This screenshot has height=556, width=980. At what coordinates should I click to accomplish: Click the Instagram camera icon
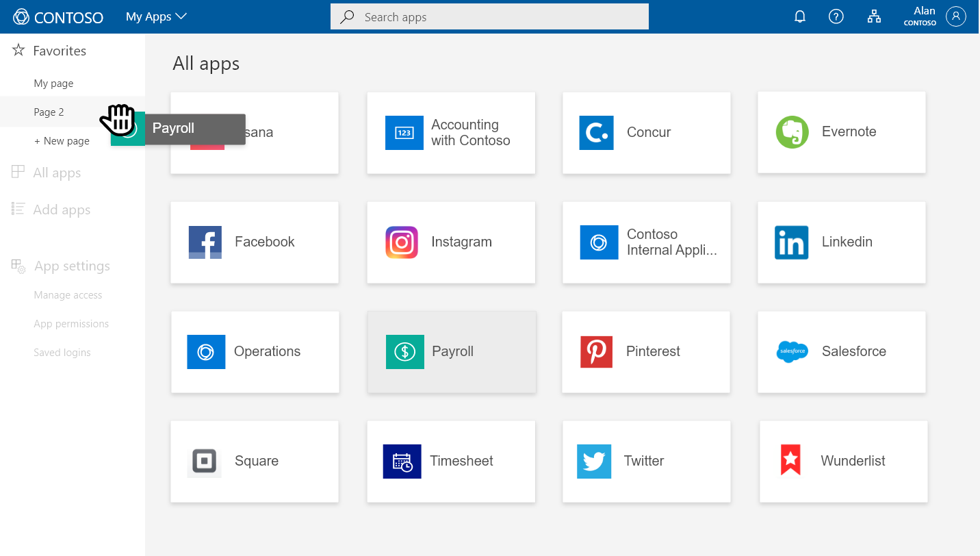pos(402,242)
